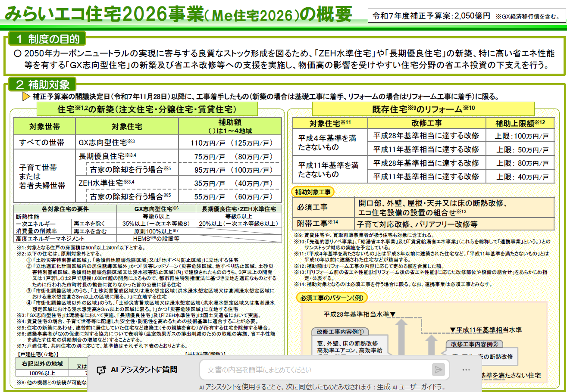
Task: Click the 住宅の新築 green heading banner
Action: tap(147, 109)
